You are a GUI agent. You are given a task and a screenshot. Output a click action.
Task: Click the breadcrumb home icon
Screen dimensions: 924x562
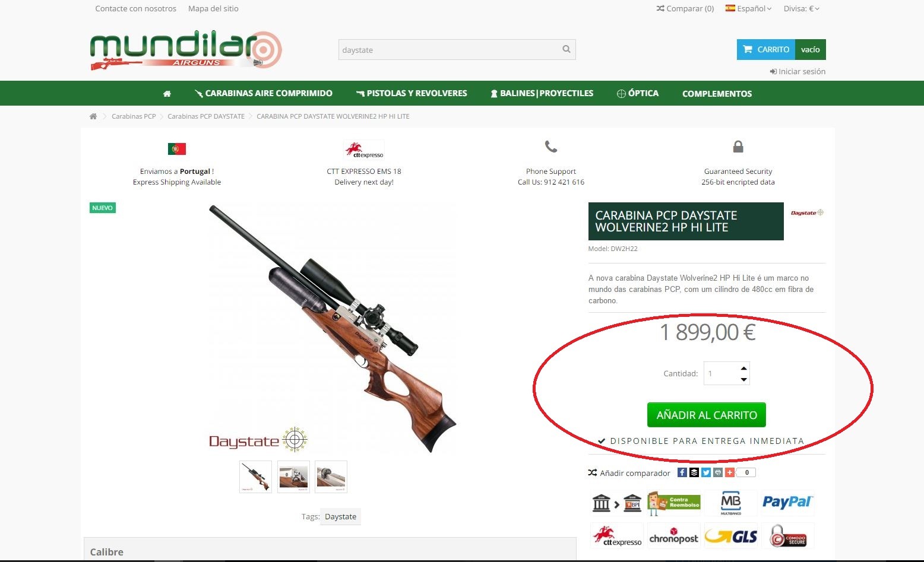pyautogui.click(x=93, y=116)
